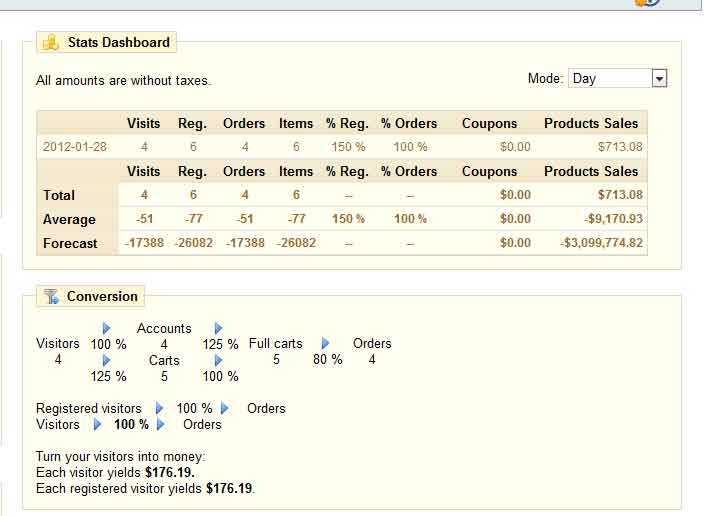Click the Stats Dashboard heading
This screenshot has width=704, height=516.
119,42
